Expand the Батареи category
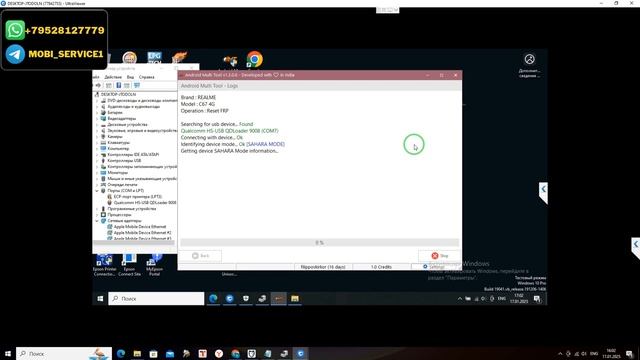This screenshot has height=360, width=640. point(97,112)
